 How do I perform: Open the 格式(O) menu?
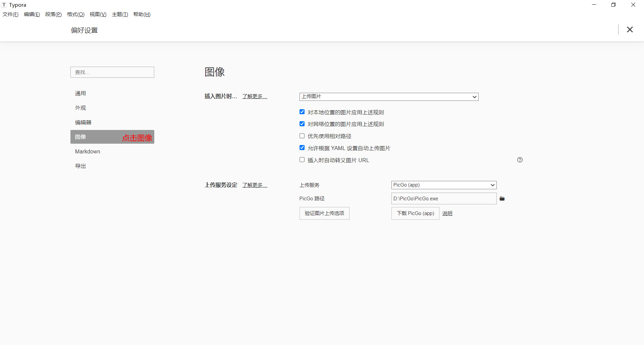[75, 14]
